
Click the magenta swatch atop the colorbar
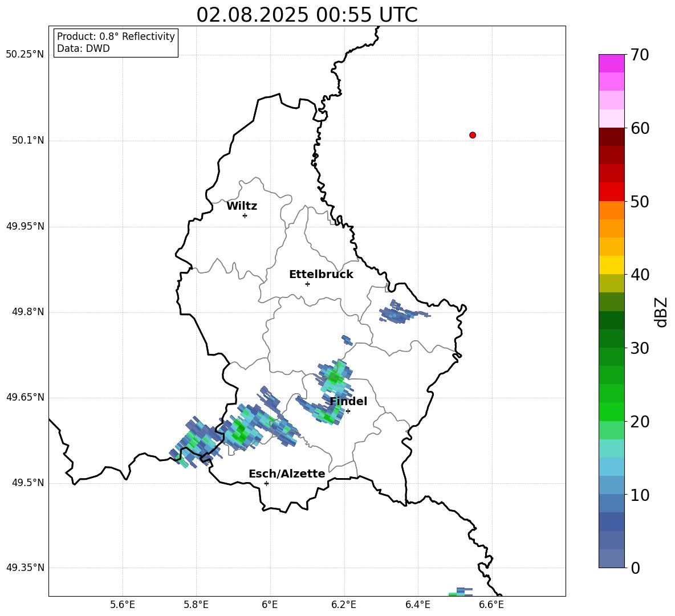(x=611, y=63)
